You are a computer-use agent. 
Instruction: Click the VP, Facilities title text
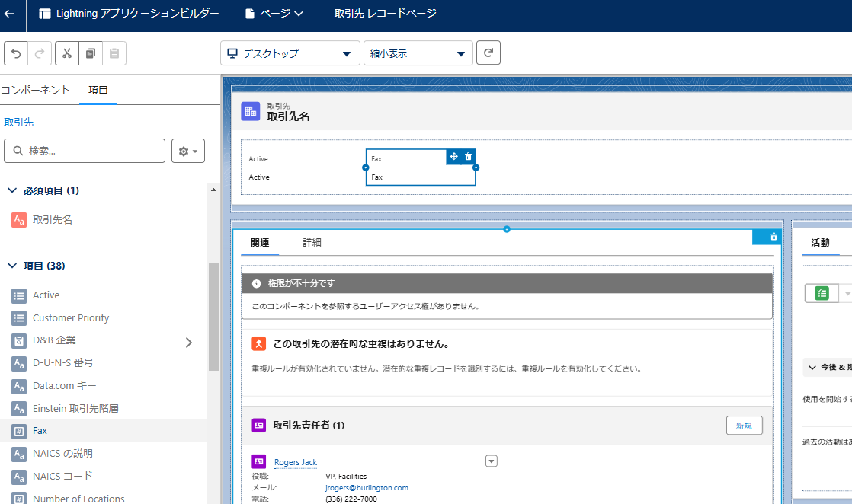346,477
